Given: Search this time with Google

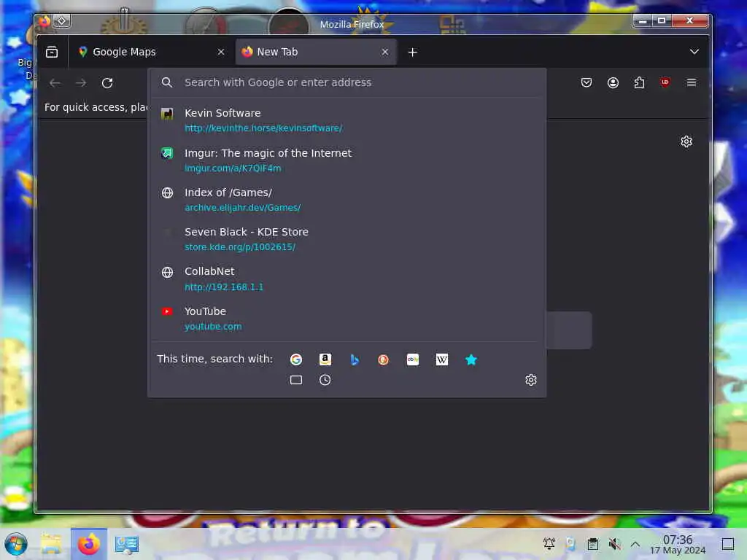Looking at the screenshot, I should click(296, 359).
